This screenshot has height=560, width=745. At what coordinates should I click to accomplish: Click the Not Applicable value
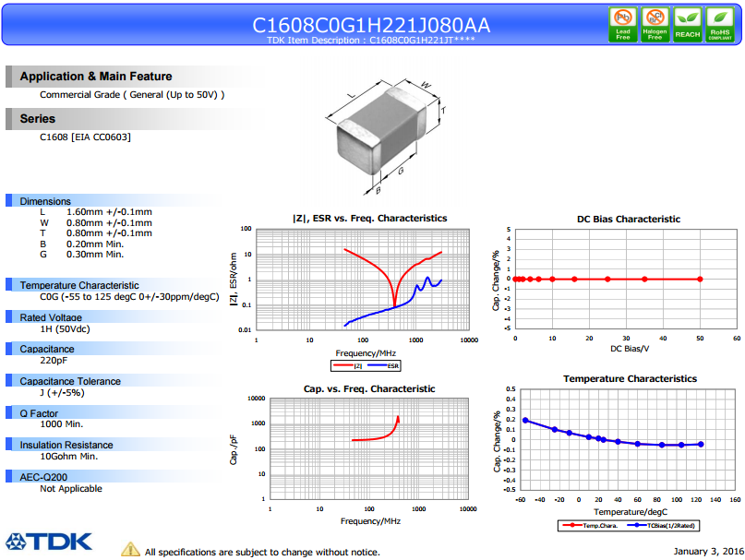tap(71, 489)
